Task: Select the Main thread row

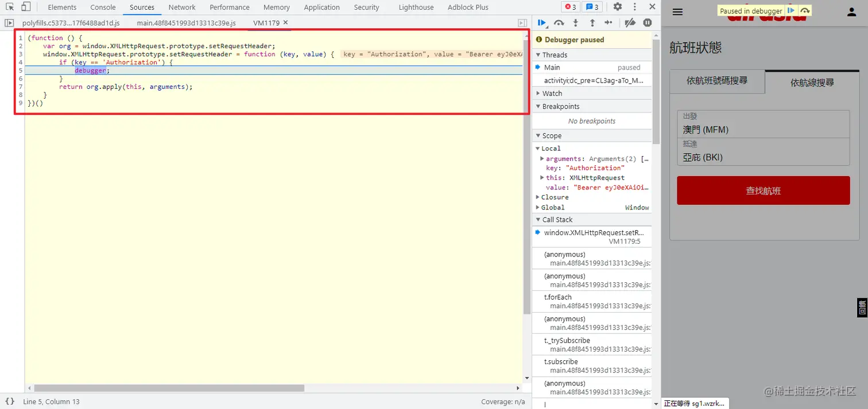Action: coord(592,68)
